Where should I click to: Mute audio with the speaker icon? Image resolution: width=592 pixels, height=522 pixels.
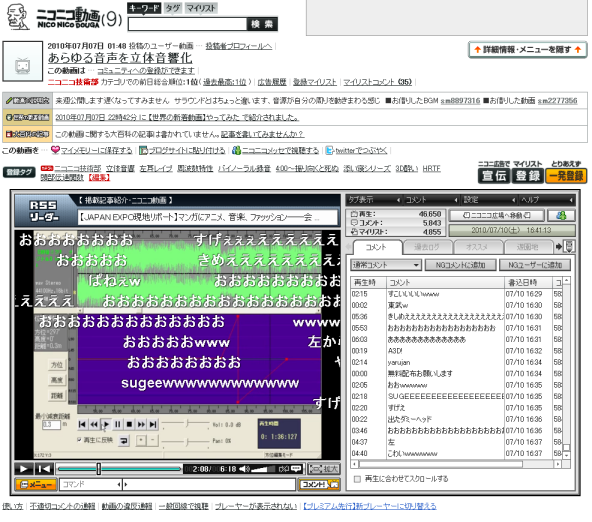244,469
